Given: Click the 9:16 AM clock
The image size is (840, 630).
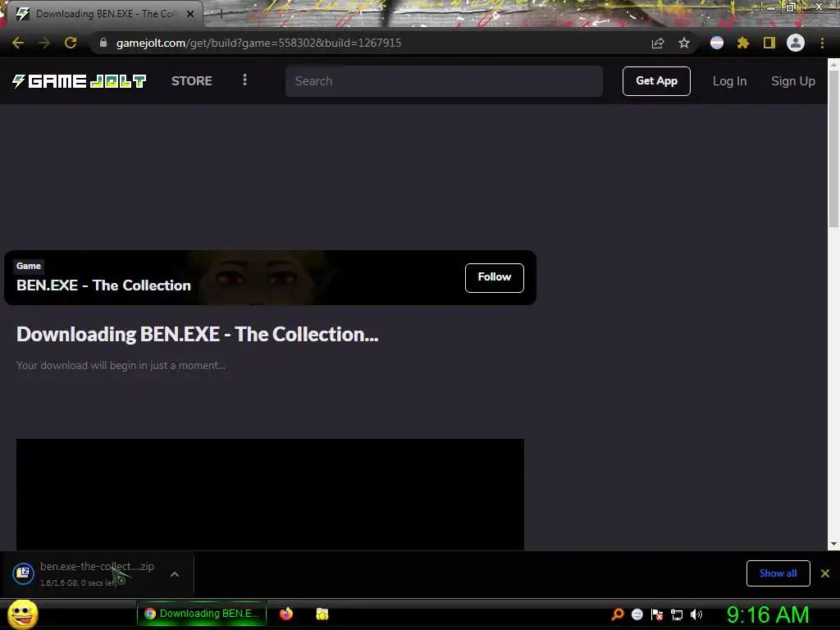Looking at the screenshot, I should pos(768,614).
